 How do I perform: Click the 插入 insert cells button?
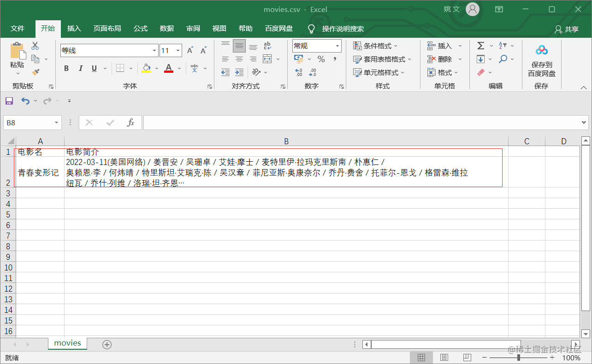444,46
